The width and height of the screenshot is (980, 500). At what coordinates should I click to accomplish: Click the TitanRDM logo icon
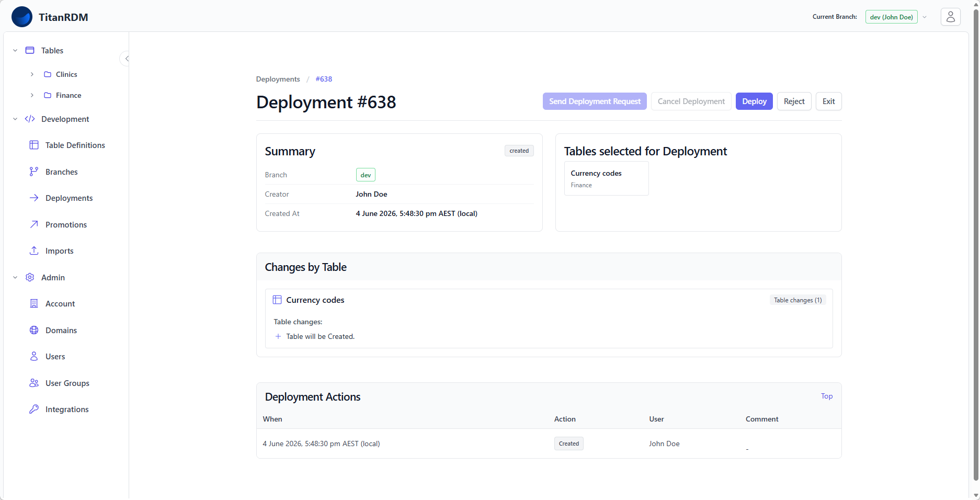click(22, 17)
